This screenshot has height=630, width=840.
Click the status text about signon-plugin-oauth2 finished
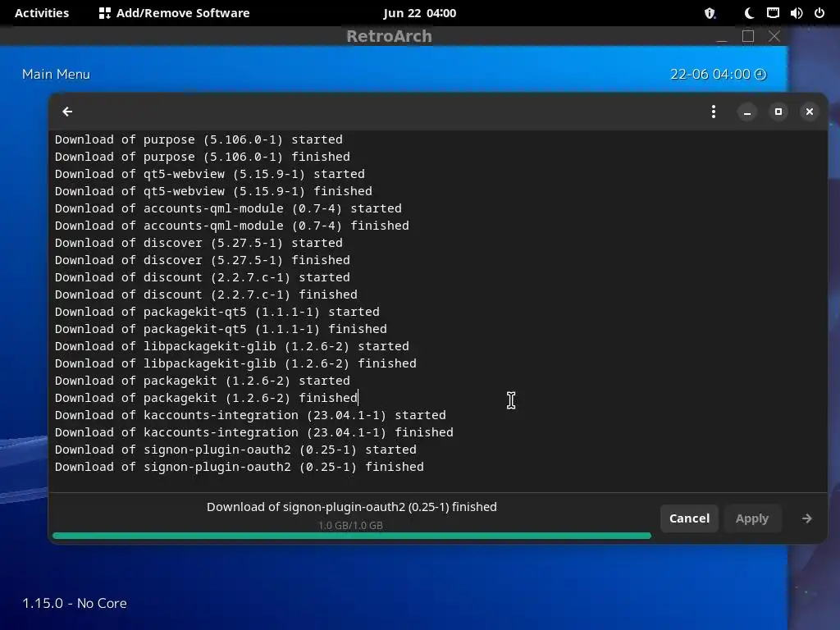[x=351, y=507]
